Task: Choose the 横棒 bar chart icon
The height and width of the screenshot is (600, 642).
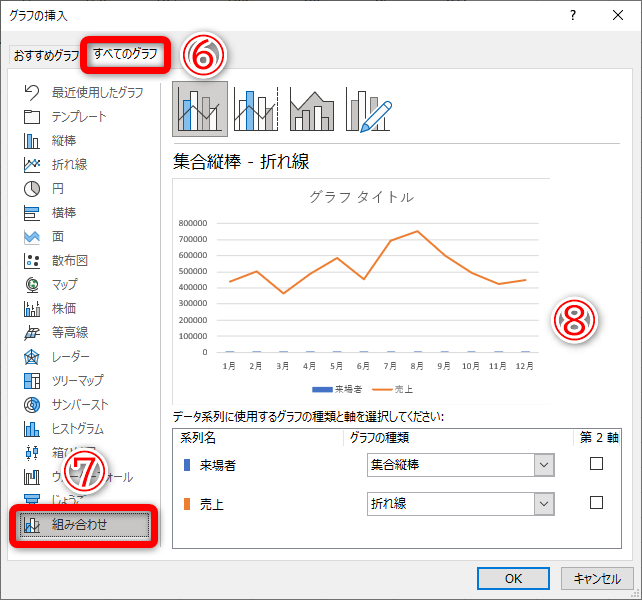Action: coord(32,213)
